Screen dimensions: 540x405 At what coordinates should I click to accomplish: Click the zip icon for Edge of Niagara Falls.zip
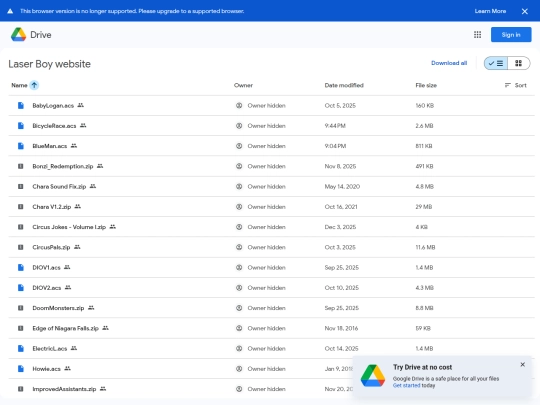point(21,328)
